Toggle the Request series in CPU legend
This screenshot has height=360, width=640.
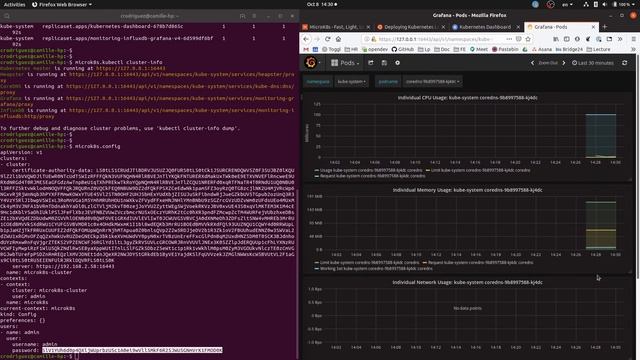point(370,176)
